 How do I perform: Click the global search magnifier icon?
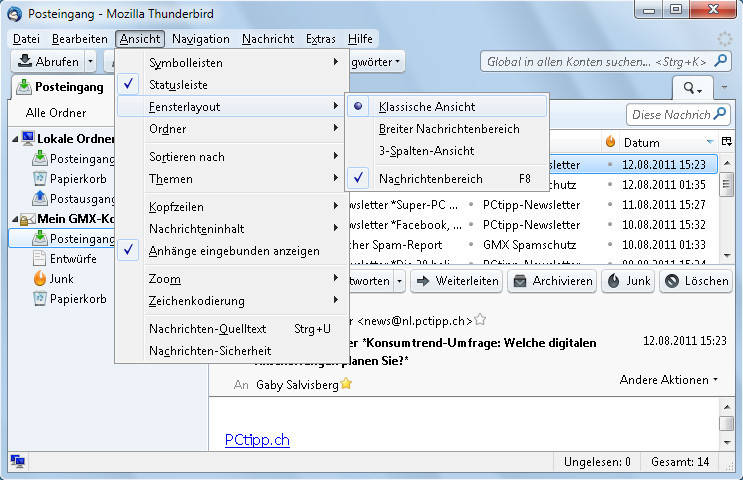[x=720, y=61]
